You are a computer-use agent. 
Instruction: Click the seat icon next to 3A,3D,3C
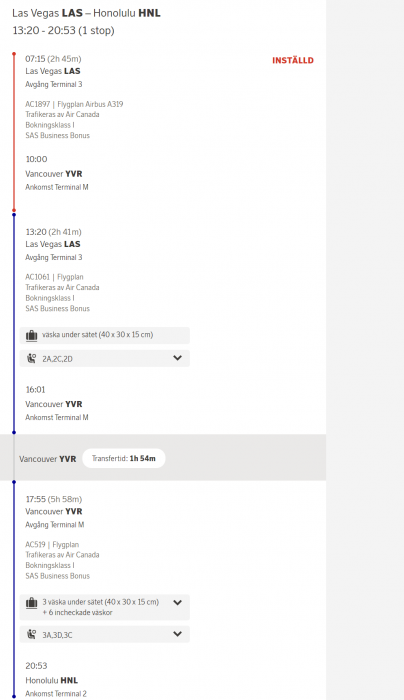click(31, 634)
